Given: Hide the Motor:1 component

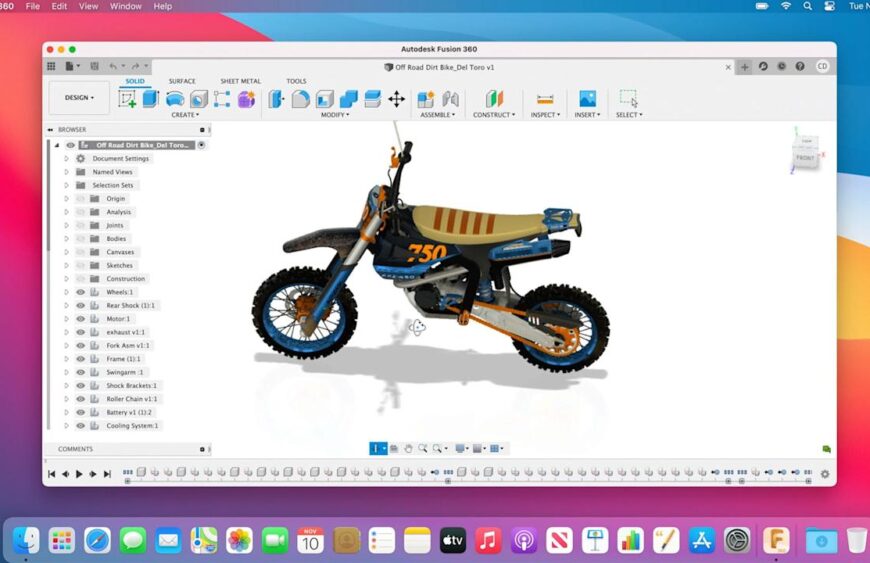Looking at the screenshot, I should point(80,318).
